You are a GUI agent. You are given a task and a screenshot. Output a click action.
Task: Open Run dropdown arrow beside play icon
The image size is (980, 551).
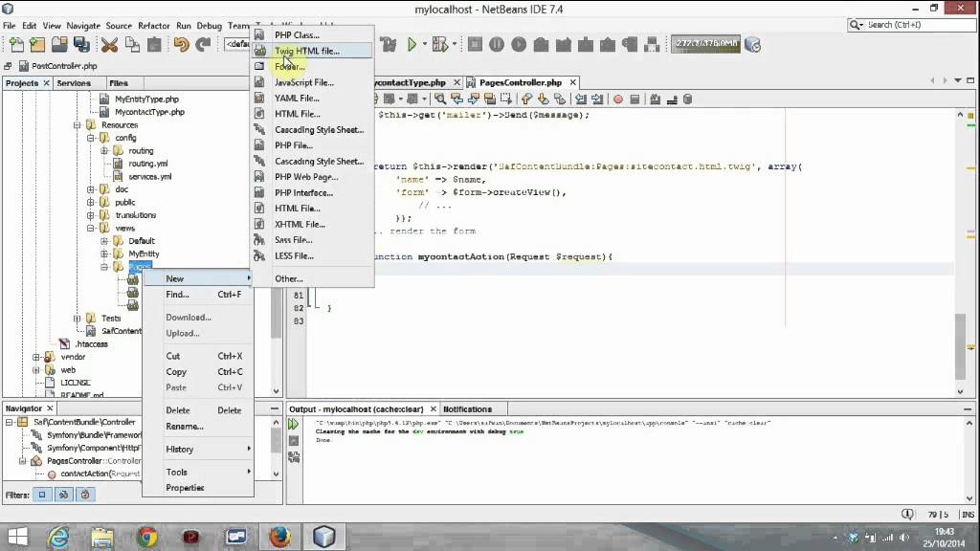[424, 44]
